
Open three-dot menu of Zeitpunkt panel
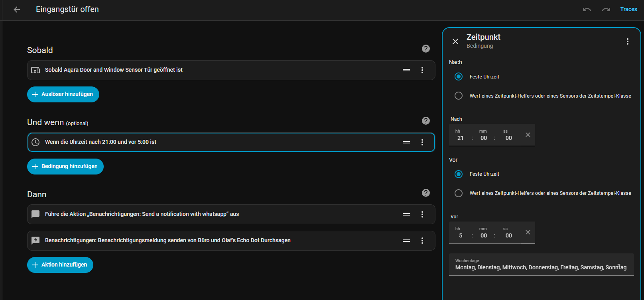pos(628,41)
